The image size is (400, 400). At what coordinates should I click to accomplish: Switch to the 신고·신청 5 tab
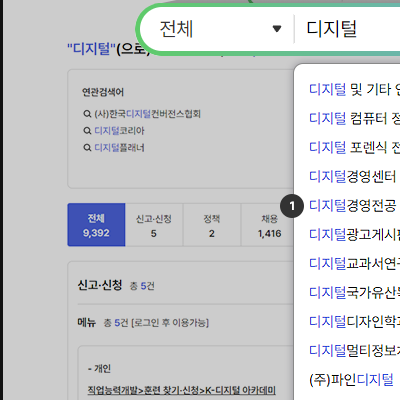point(154,225)
